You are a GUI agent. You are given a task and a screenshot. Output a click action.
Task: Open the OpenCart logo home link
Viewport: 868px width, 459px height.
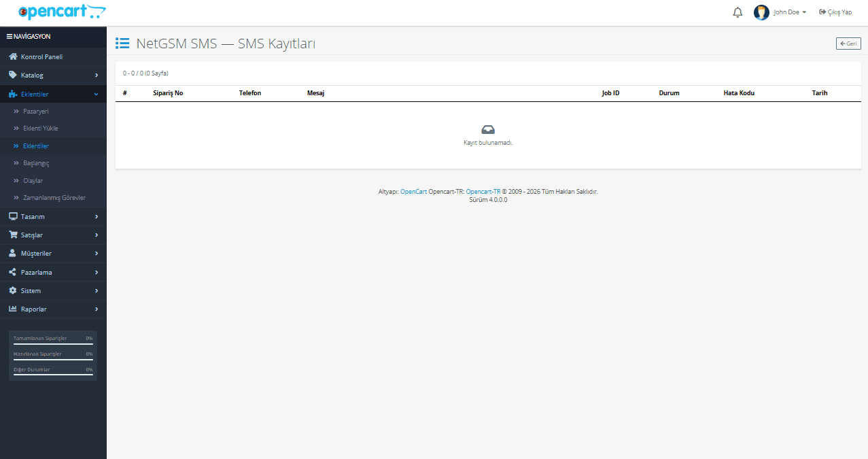tap(63, 12)
